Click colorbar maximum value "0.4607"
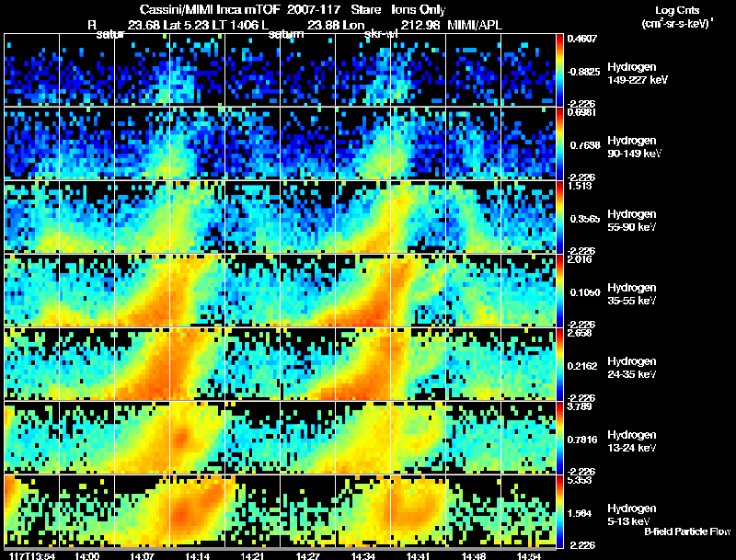The image size is (736, 560). pyautogui.click(x=582, y=39)
